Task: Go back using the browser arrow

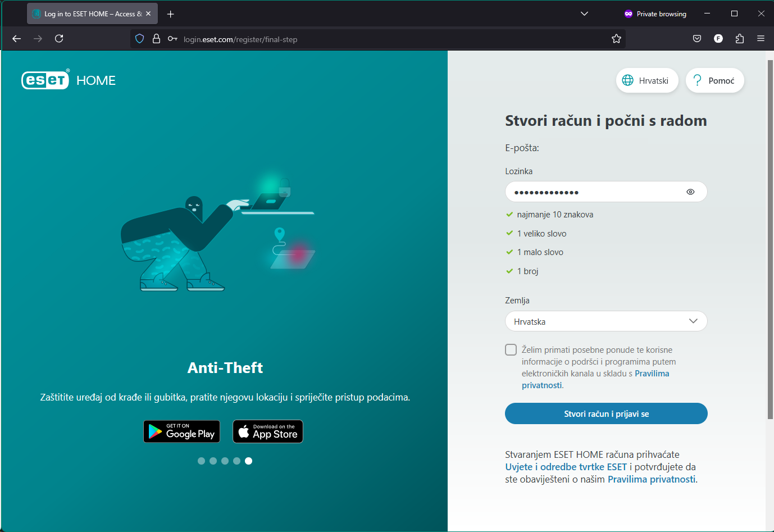Action: (17, 39)
